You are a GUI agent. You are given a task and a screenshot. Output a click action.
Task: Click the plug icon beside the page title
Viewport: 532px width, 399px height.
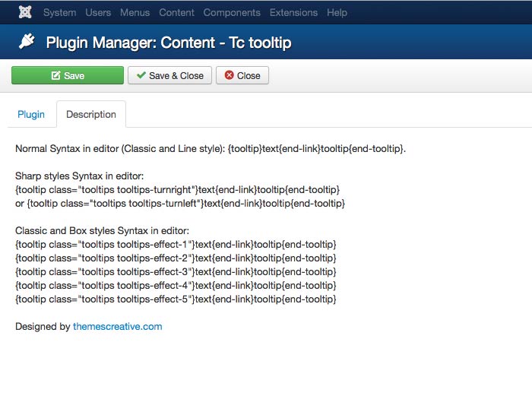(x=27, y=43)
